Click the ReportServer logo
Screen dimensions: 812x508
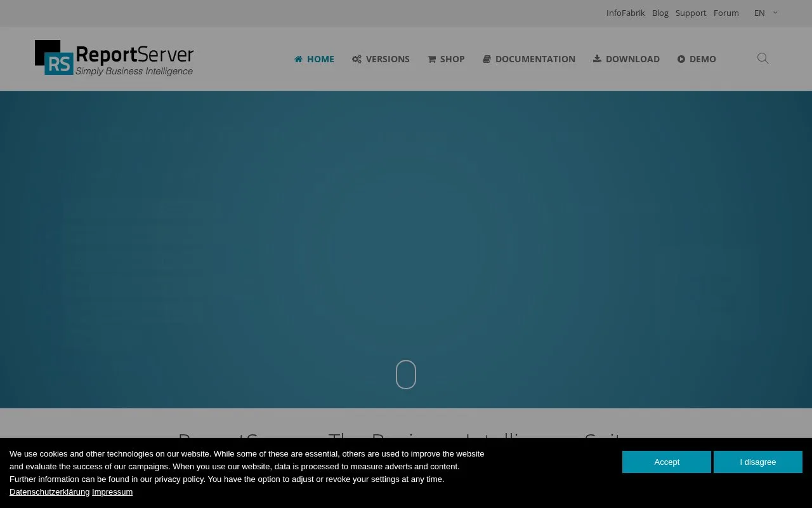coord(114,58)
